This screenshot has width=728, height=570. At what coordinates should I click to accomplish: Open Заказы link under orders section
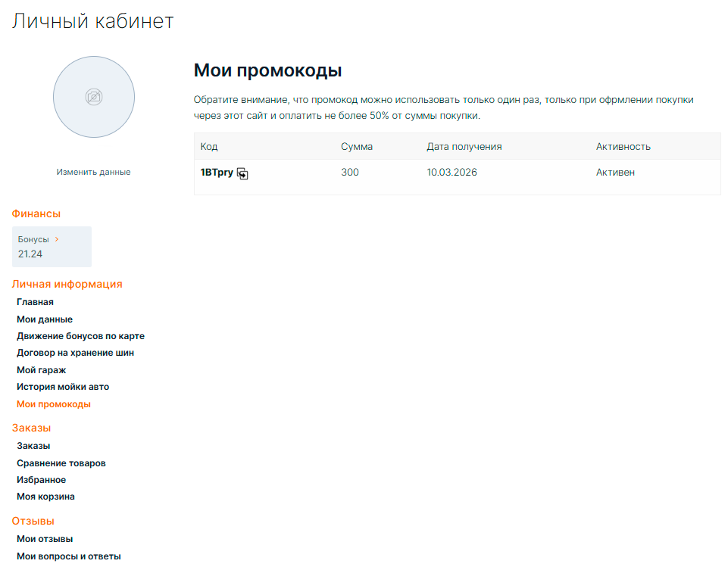33,446
